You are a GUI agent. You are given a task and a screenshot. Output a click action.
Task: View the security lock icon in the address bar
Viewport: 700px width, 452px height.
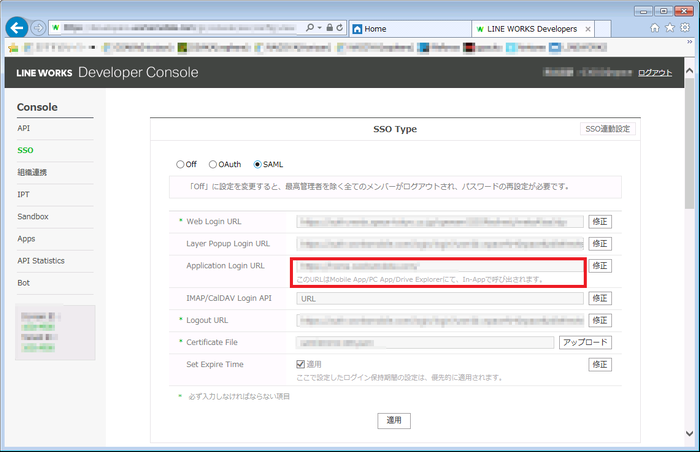(x=329, y=28)
